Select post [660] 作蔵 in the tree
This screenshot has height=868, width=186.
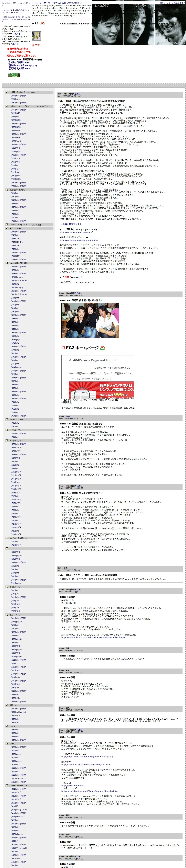point(15,113)
